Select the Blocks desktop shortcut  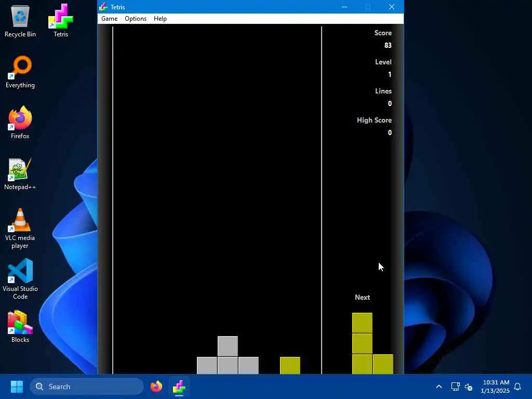pos(20,326)
